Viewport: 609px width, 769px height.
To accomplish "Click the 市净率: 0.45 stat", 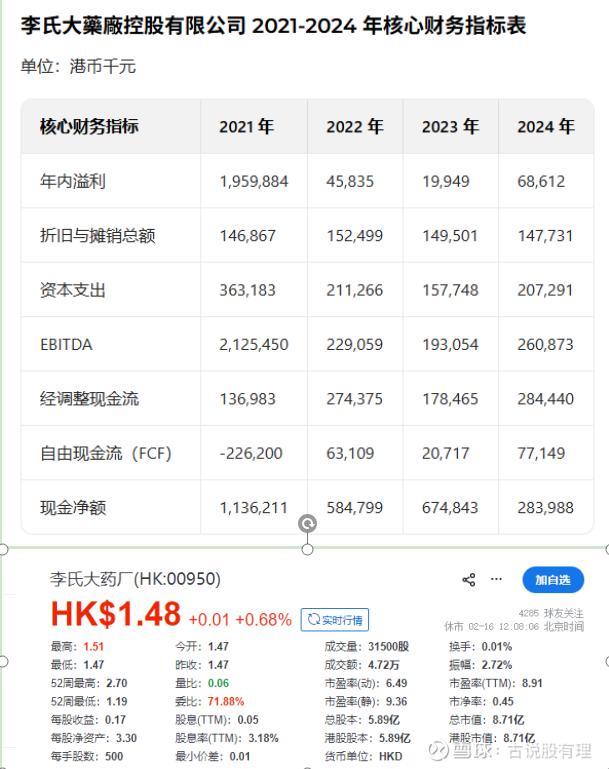I will [482, 701].
